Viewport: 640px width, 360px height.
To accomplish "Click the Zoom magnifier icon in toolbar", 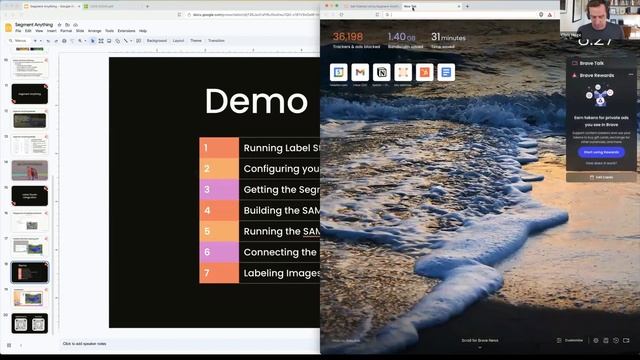I will coord(80,41).
